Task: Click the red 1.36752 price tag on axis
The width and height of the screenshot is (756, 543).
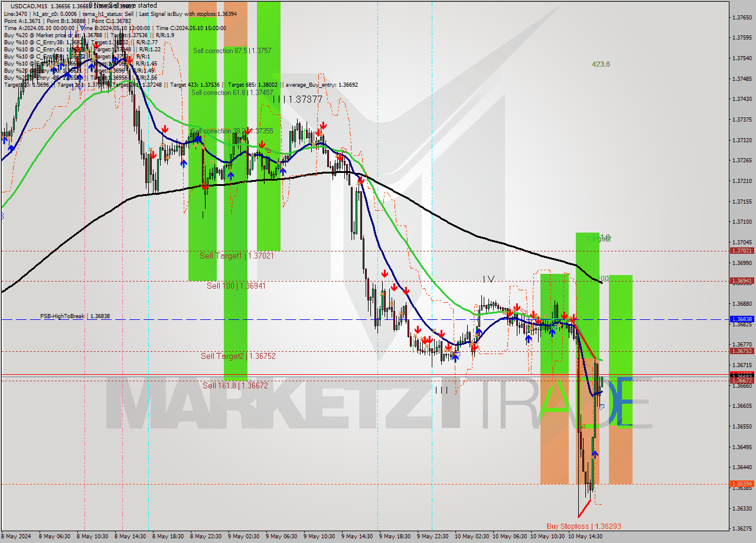Action: coord(742,351)
